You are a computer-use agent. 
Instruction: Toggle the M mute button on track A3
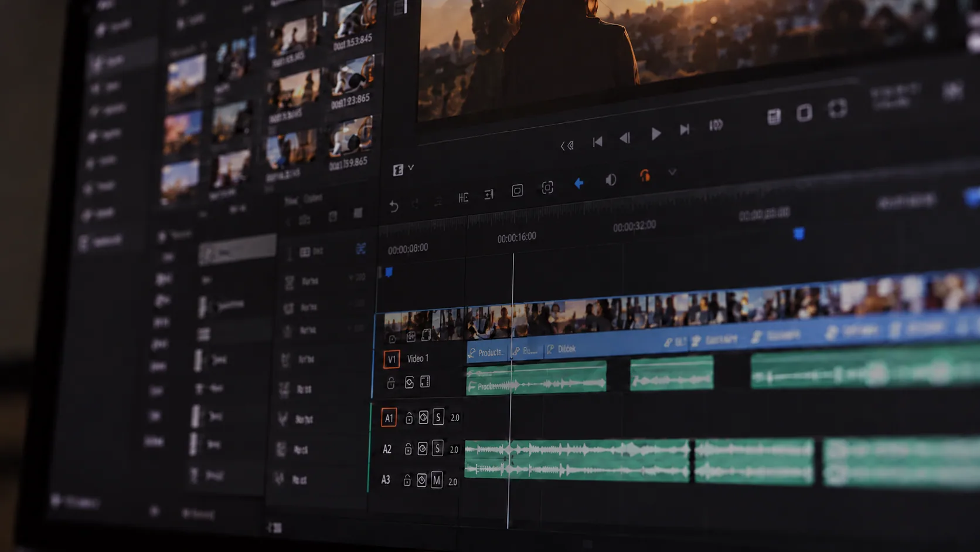pos(437,480)
